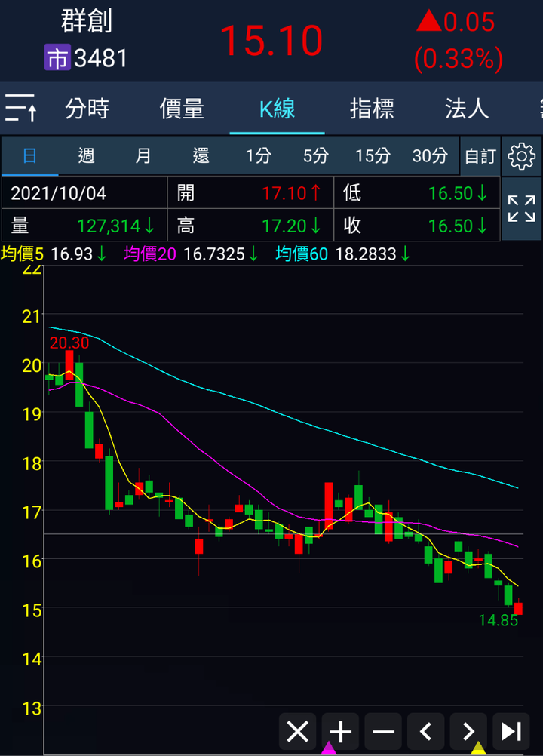Select weekly 週 period
The height and width of the screenshot is (756, 543).
[x=87, y=156]
